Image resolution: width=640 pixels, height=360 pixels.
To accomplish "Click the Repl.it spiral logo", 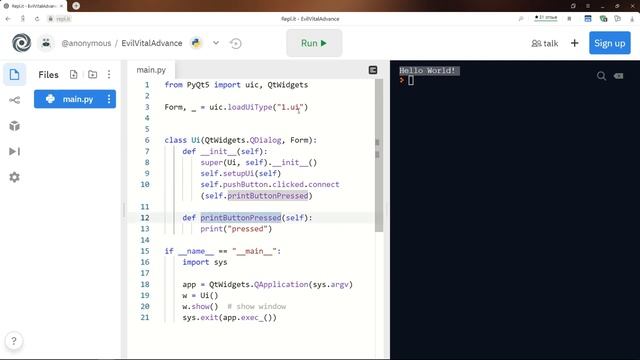I will click(21, 43).
